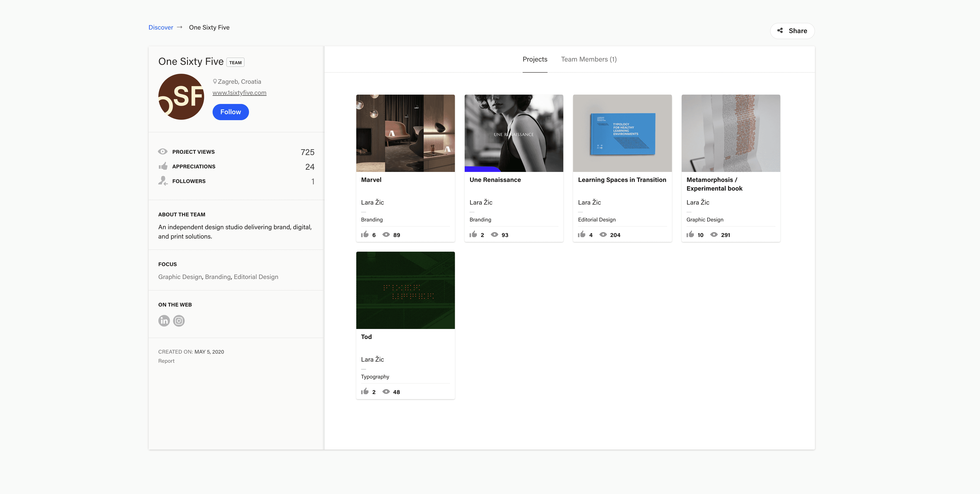980x494 pixels.
Task: Open the Une Renaissance project thumbnail
Action: click(514, 133)
